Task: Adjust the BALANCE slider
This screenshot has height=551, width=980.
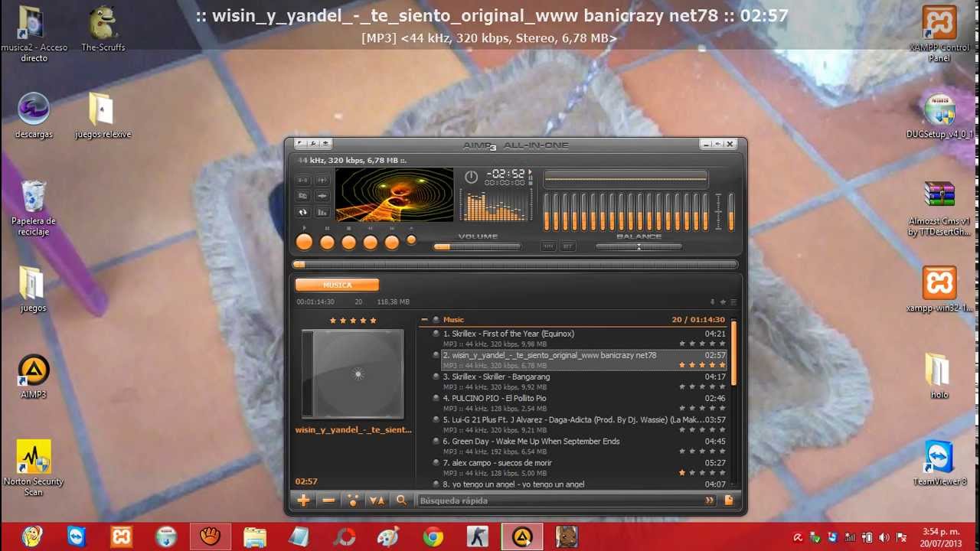Action: click(639, 246)
